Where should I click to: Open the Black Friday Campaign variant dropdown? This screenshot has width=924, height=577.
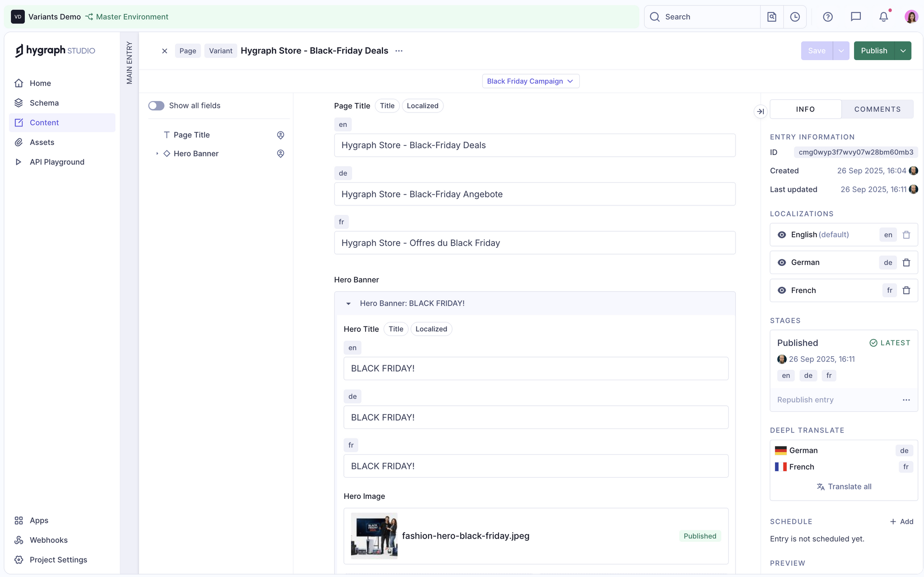point(530,81)
